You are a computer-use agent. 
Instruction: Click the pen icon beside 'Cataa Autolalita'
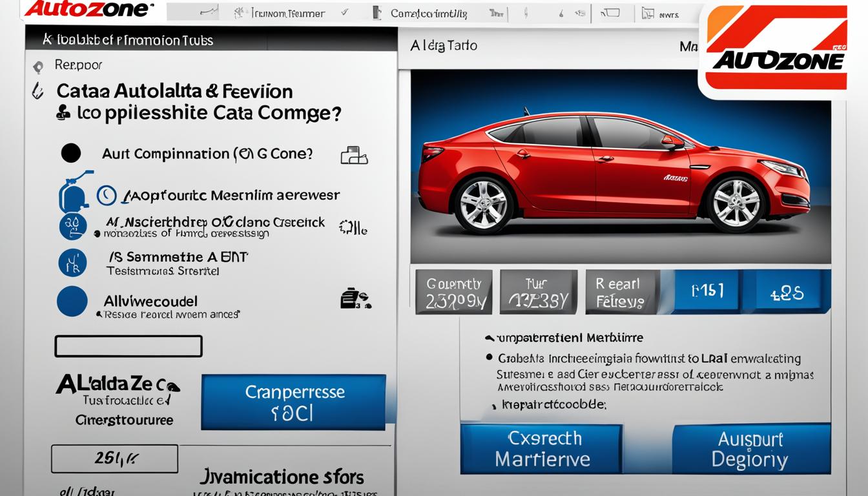coord(37,90)
